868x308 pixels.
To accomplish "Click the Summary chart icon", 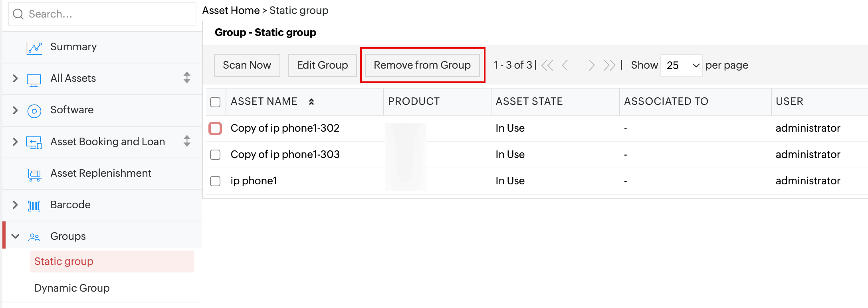I will click(x=34, y=47).
